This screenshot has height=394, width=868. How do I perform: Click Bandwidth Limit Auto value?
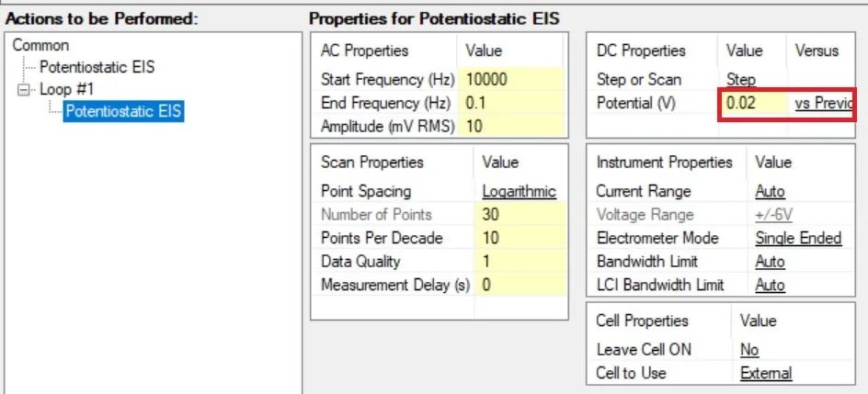tap(770, 262)
